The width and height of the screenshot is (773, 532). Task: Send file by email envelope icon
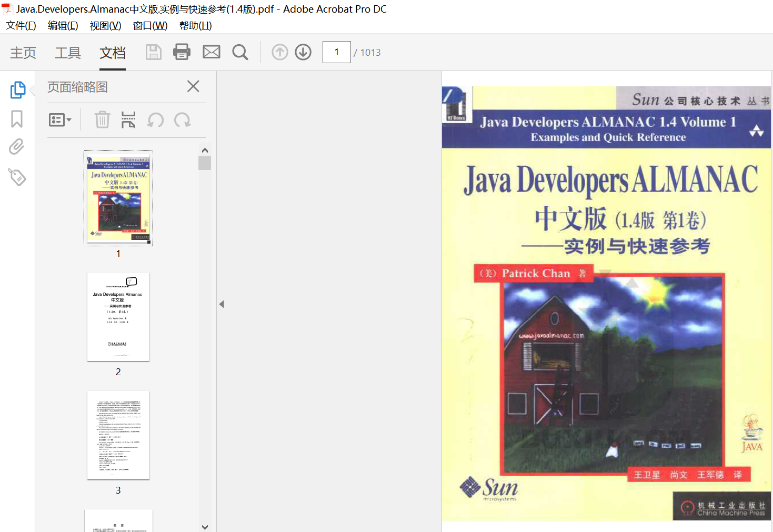pos(212,52)
